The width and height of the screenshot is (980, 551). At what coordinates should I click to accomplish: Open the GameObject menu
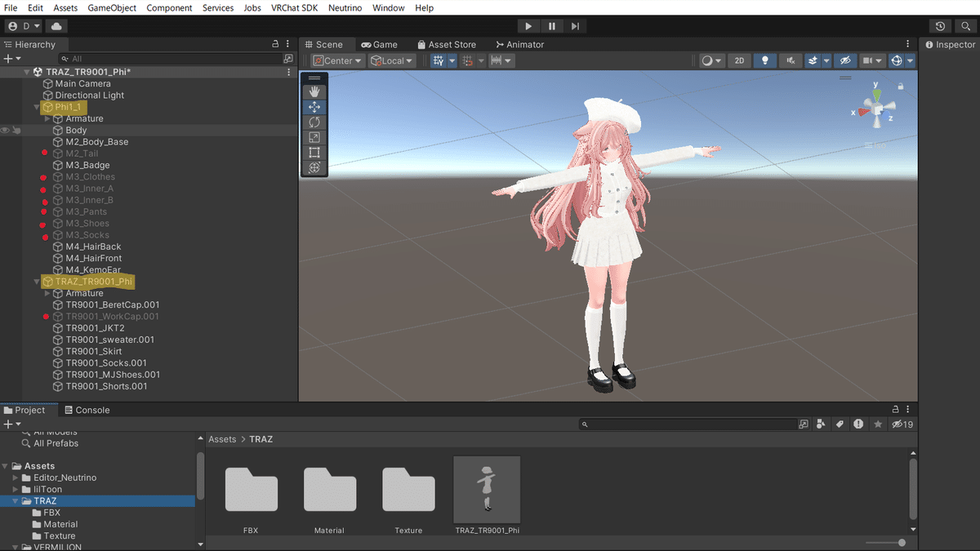coord(111,7)
